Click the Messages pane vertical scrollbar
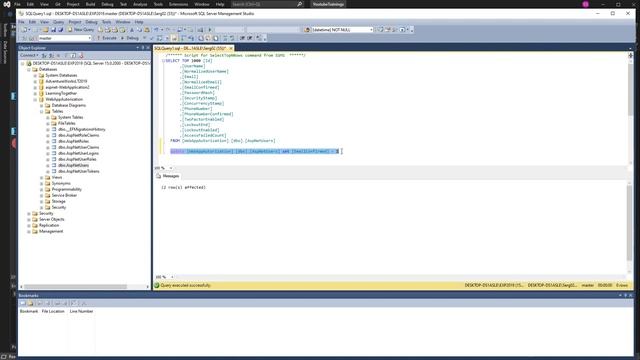 630,229
